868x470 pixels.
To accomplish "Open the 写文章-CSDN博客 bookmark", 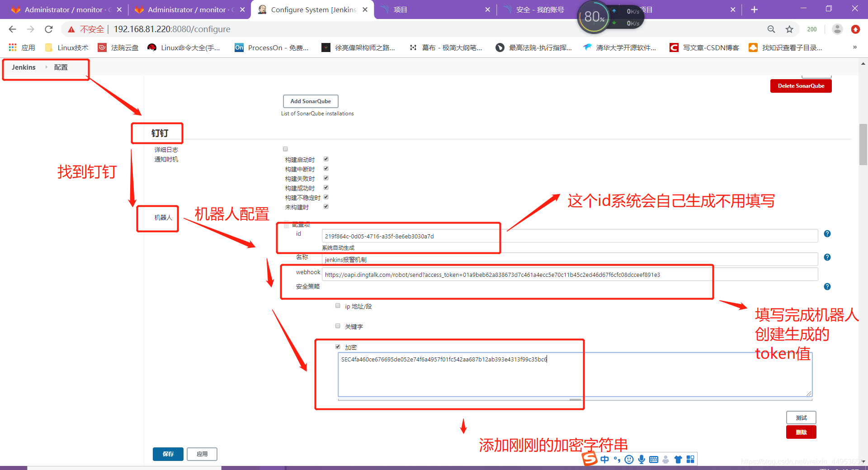I will click(704, 47).
